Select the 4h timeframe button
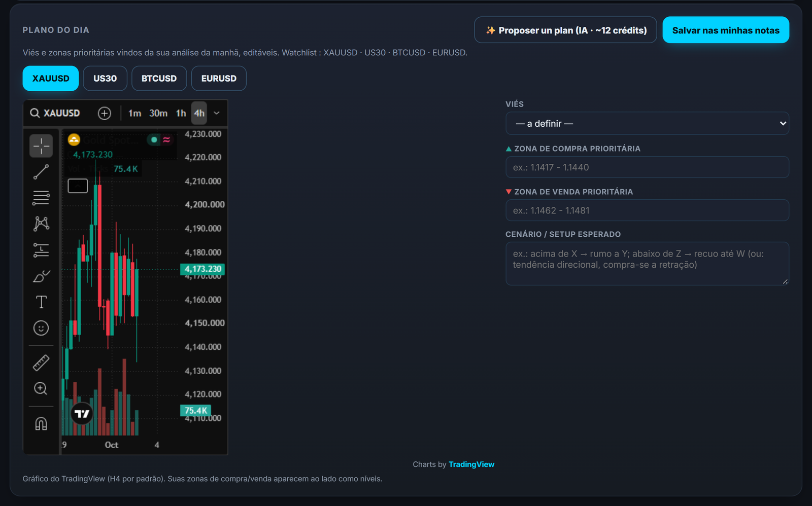The width and height of the screenshot is (812, 506). coord(199,113)
